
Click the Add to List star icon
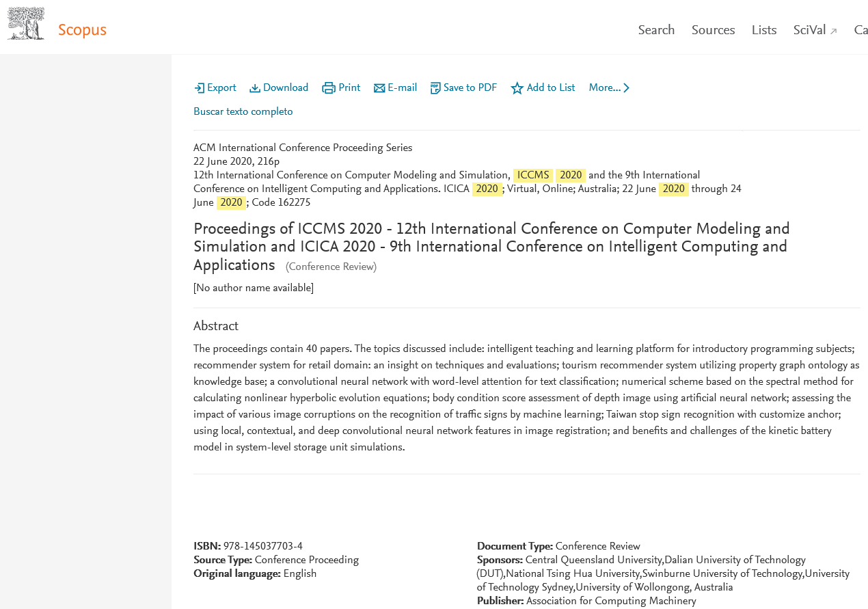coord(517,87)
